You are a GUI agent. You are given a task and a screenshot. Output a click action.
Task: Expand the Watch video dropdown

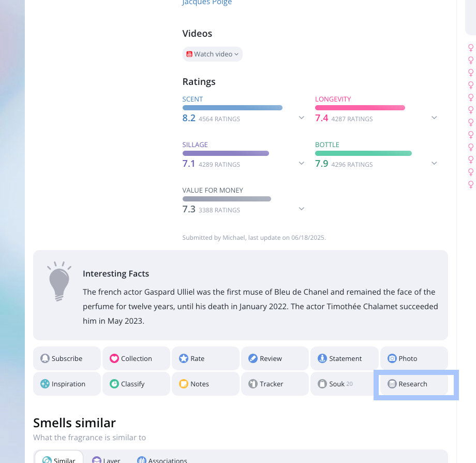213,54
